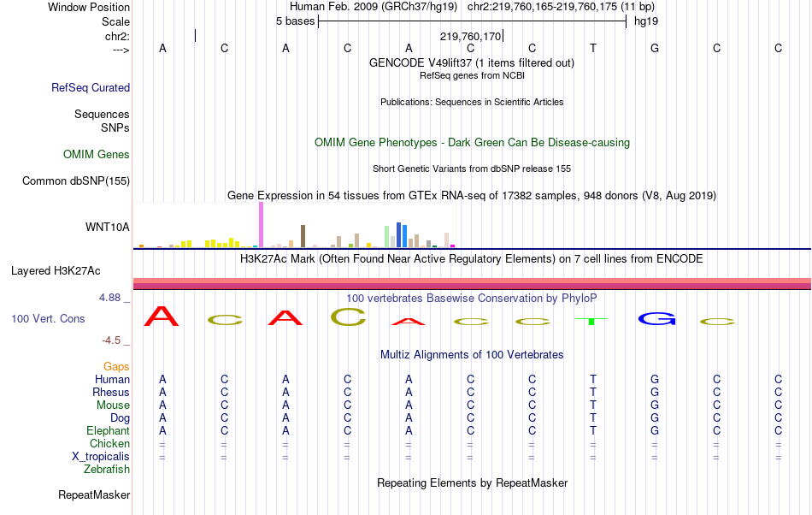812x515 pixels.
Task: Click the GTEx Gene Expression track title
Action: point(472,195)
